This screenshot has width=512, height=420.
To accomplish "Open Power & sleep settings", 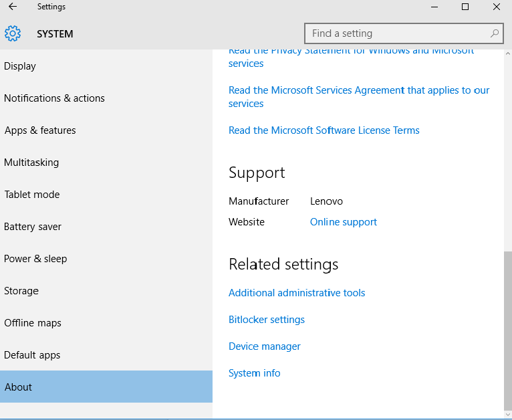I will coord(106,259).
